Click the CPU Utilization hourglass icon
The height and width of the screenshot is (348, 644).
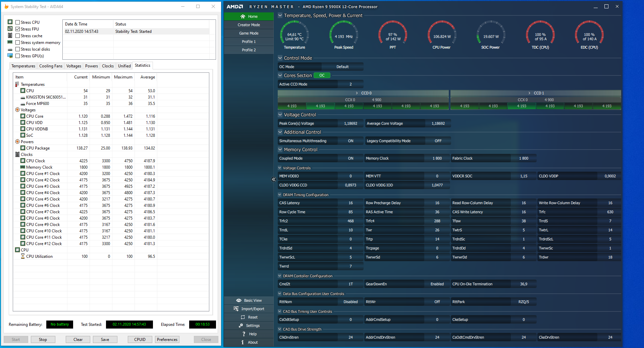23,256
